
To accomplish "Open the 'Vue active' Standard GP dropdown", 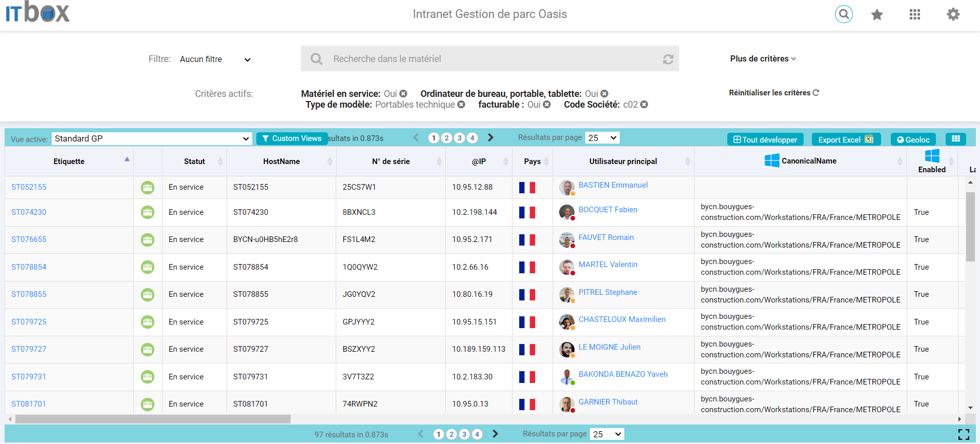I will [152, 138].
